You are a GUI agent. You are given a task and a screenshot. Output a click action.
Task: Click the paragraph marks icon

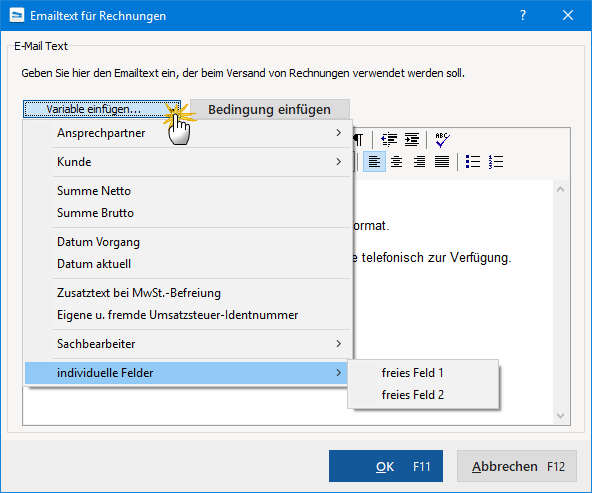[x=359, y=140]
